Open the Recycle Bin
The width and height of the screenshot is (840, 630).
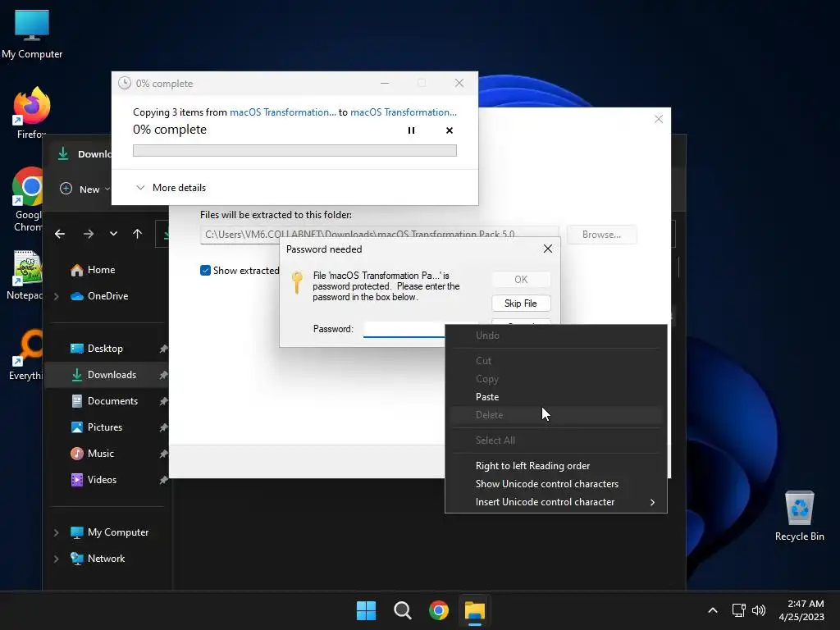click(x=799, y=516)
